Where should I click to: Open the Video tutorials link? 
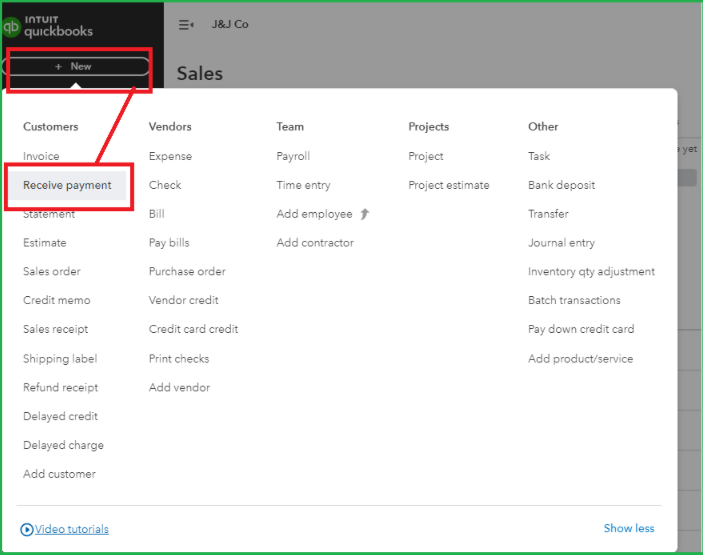pos(72,529)
